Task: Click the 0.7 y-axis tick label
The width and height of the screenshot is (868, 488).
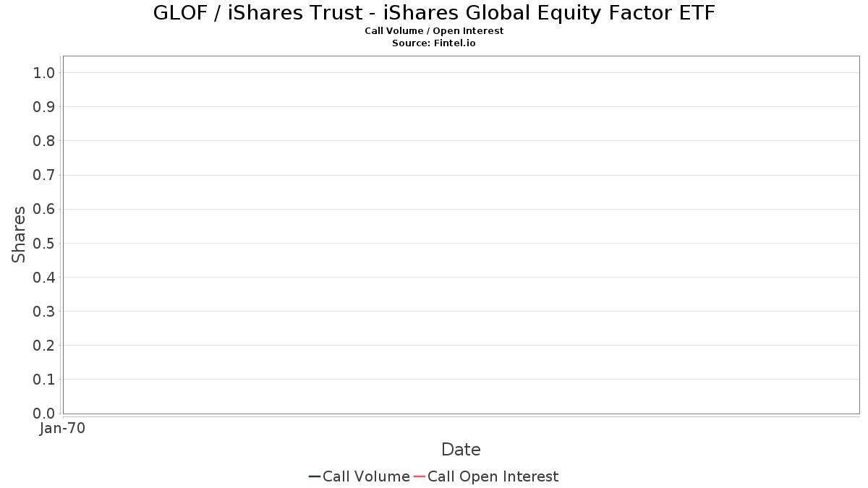Action: tap(44, 175)
